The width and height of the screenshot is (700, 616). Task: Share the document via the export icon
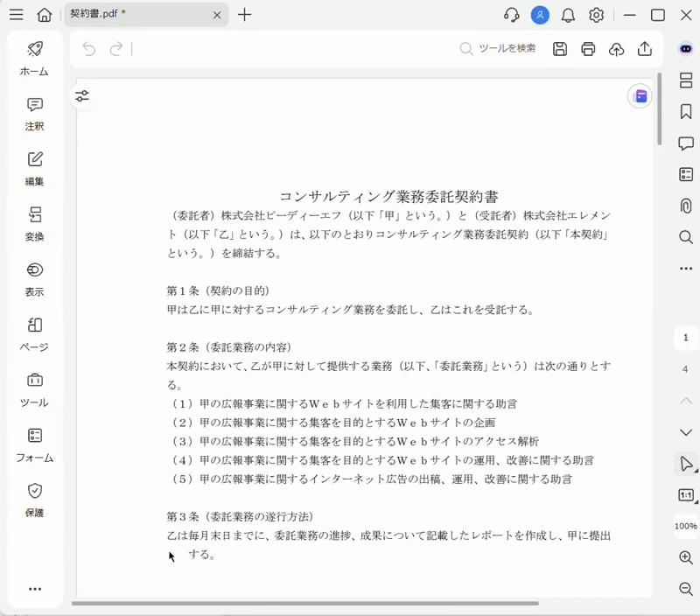tap(645, 49)
